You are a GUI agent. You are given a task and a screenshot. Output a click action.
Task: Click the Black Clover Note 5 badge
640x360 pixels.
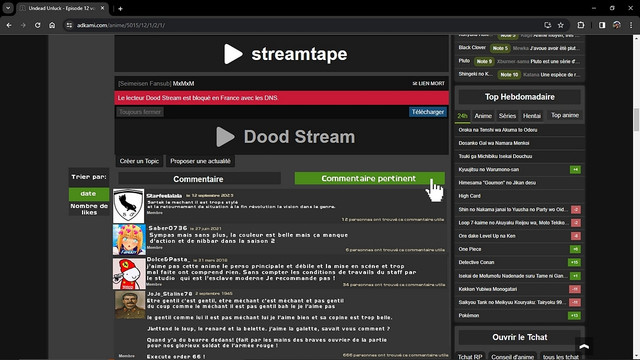coord(500,48)
